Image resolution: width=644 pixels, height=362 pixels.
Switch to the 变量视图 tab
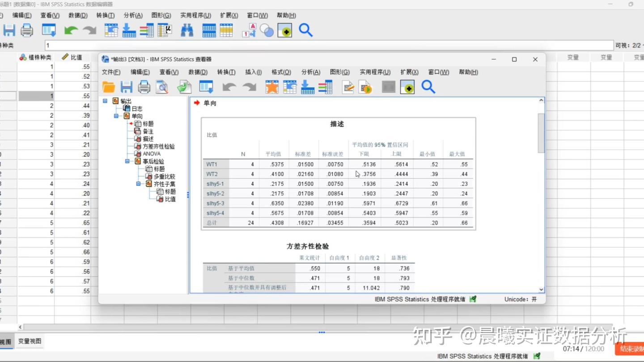pyautogui.click(x=29, y=341)
